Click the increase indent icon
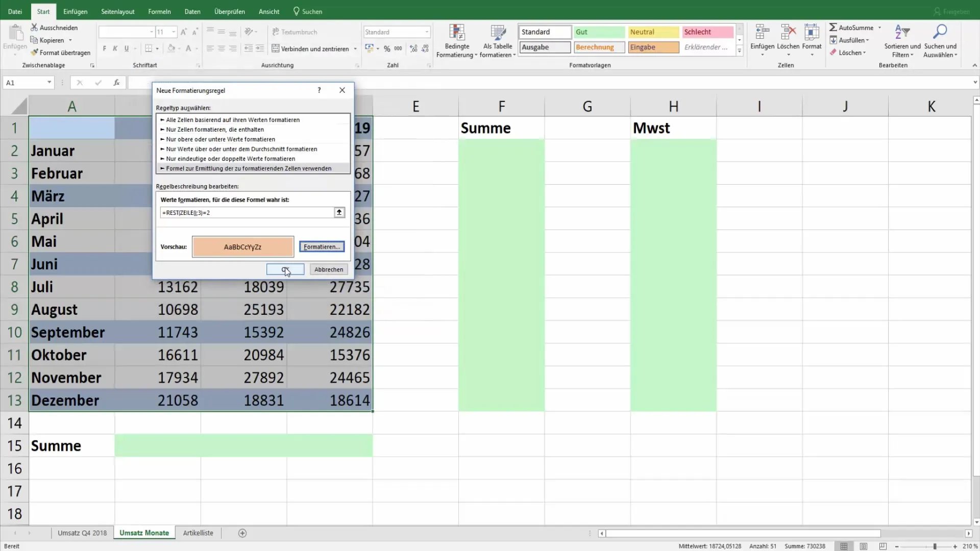This screenshot has width=980, height=551. 260,48
